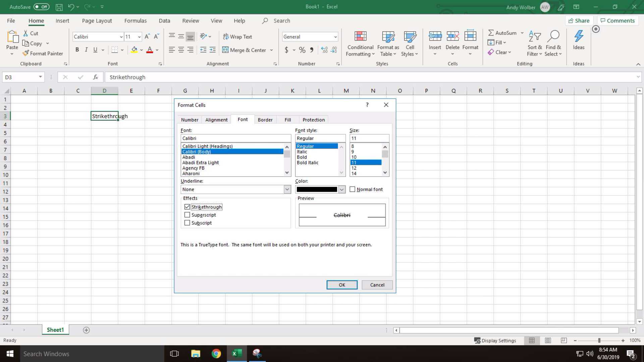Viewport: 644px width, 362px height.
Task: Click the Font name input field
Action: point(236,138)
